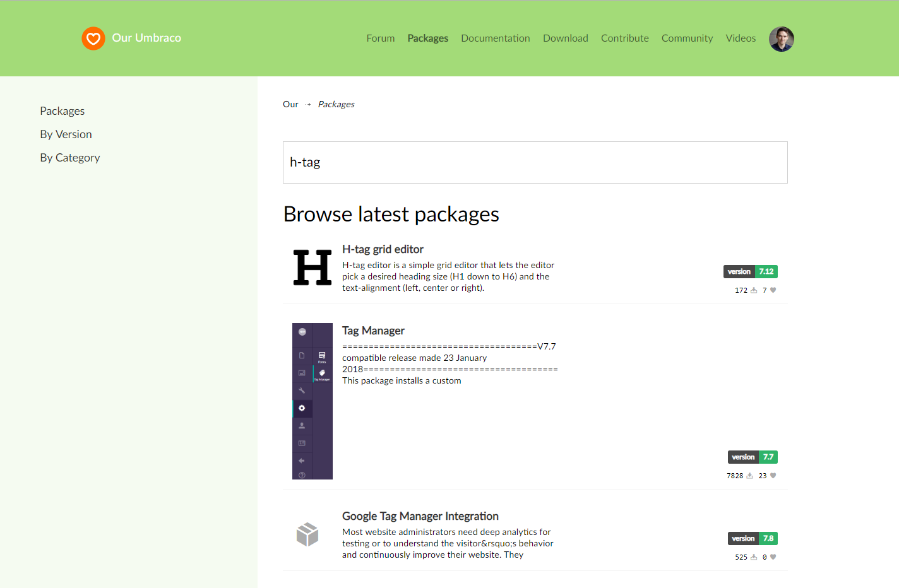Click the download icon beside the 525 count
Image resolution: width=899 pixels, height=588 pixels.
tap(752, 556)
